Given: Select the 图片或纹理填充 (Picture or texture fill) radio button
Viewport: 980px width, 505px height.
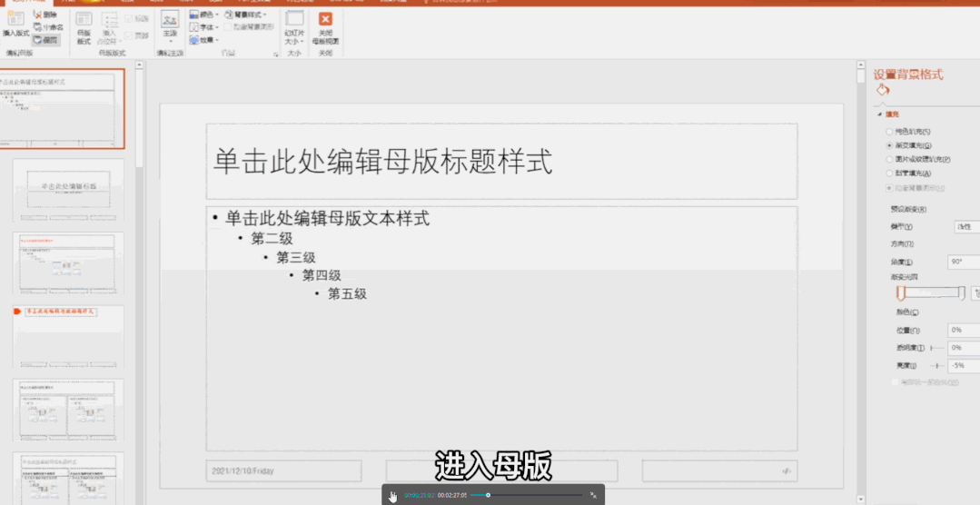Looking at the screenshot, I should tap(889, 159).
